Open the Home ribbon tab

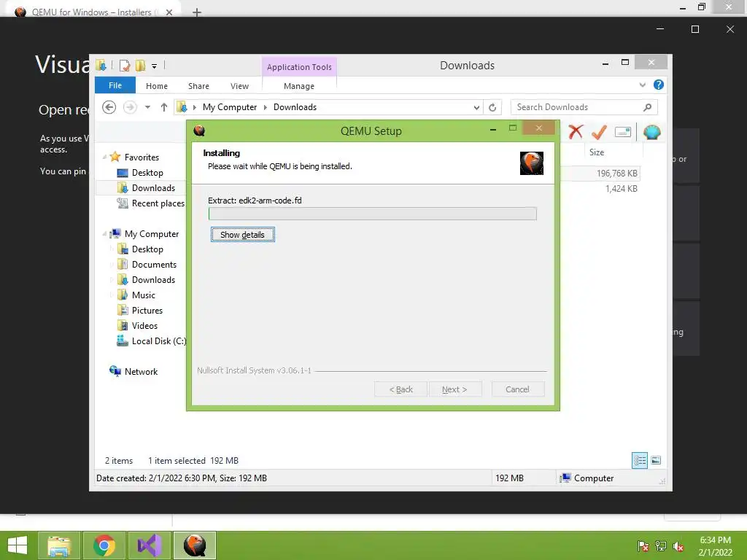tap(157, 86)
